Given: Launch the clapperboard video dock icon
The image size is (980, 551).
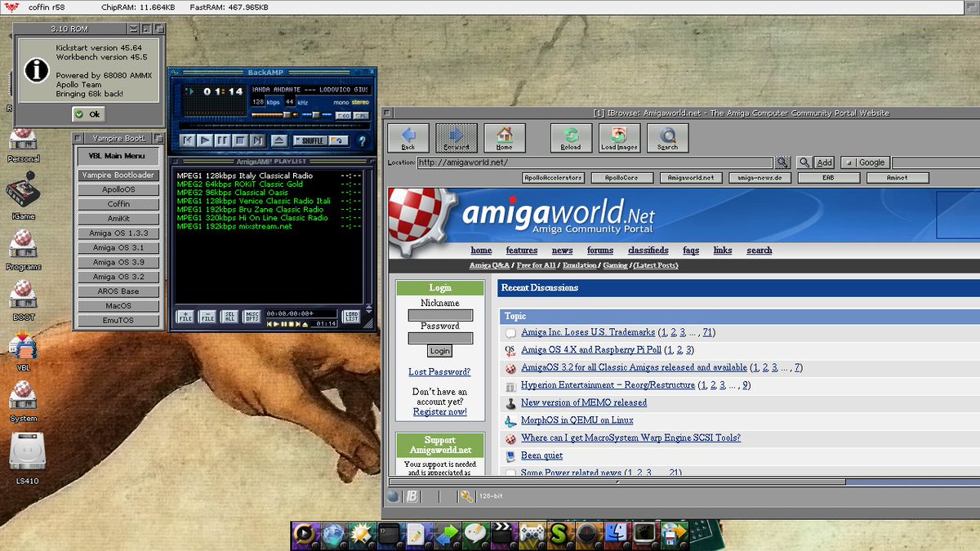Looking at the screenshot, I should 504,535.
